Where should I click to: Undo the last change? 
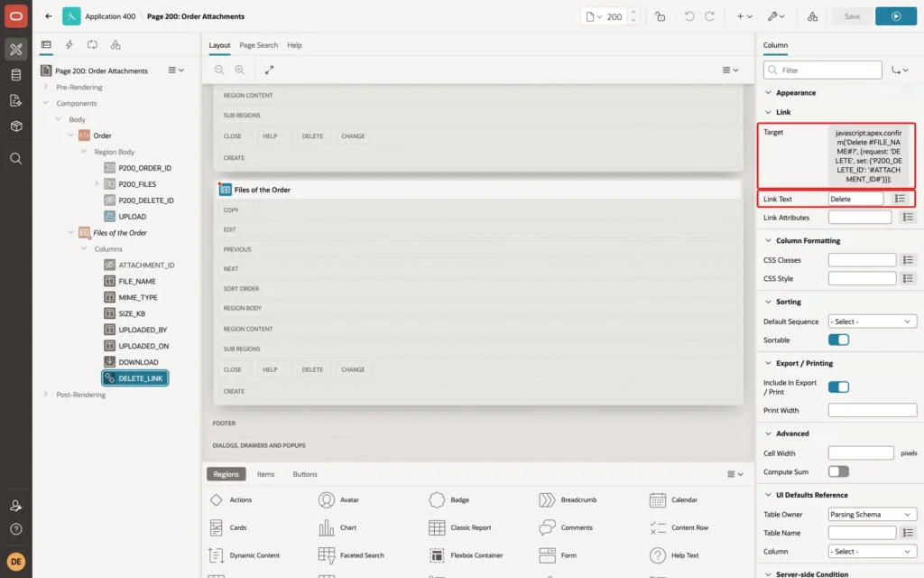(x=688, y=16)
